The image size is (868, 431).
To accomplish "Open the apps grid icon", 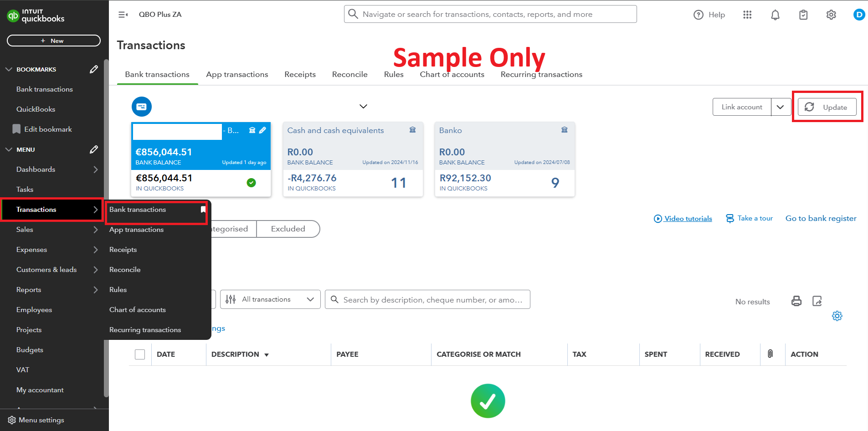I will [x=747, y=15].
